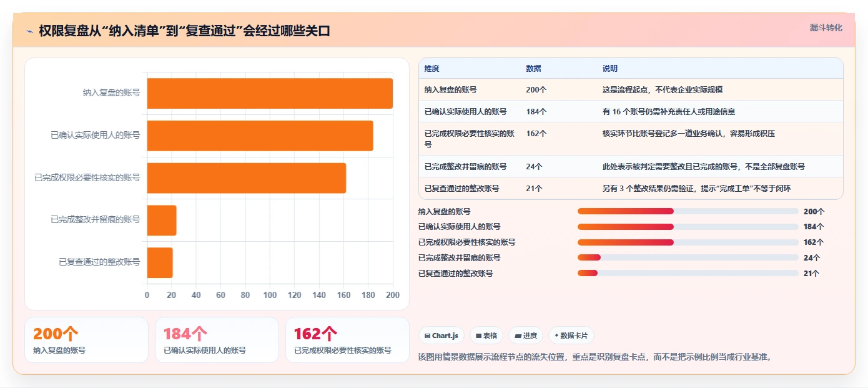Click the 已完成整改并留痕的账号 bar in the chart
Image resolution: width=868 pixels, height=388 pixels.
[162, 221]
